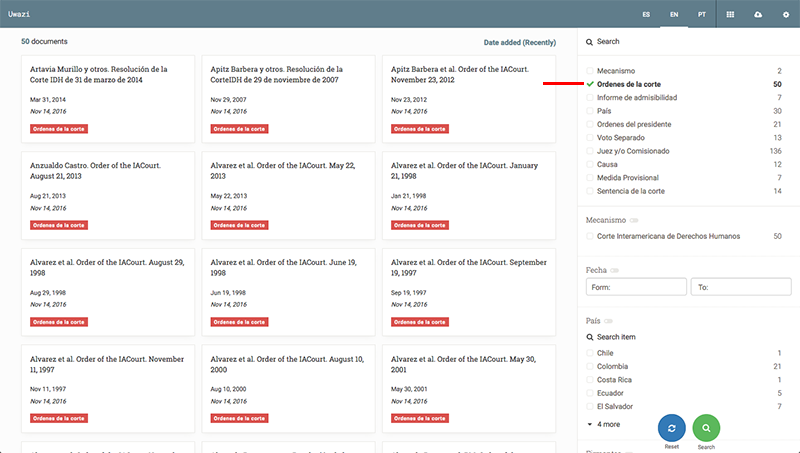Click the Search item field under País
This screenshot has width=800, height=453.
[x=689, y=337]
